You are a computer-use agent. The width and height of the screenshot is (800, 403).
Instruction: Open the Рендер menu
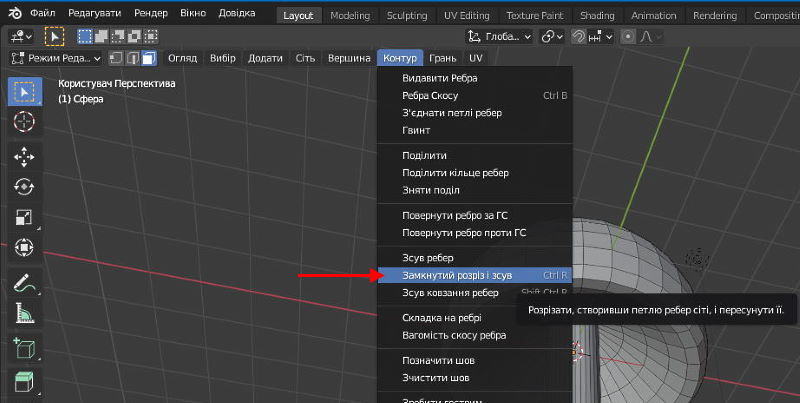[151, 13]
